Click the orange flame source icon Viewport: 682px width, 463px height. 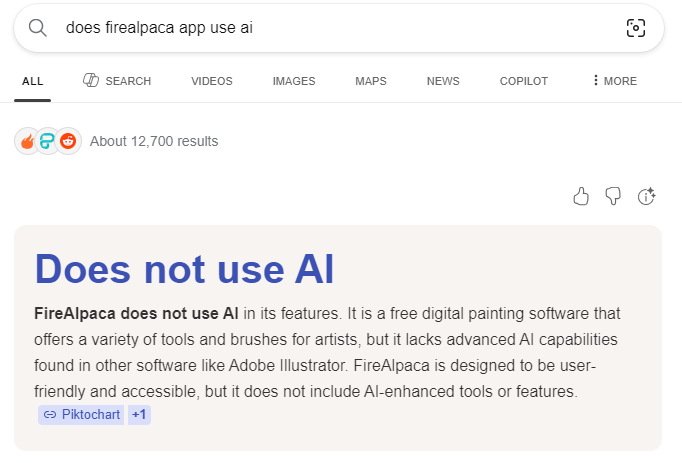pyautogui.click(x=27, y=141)
